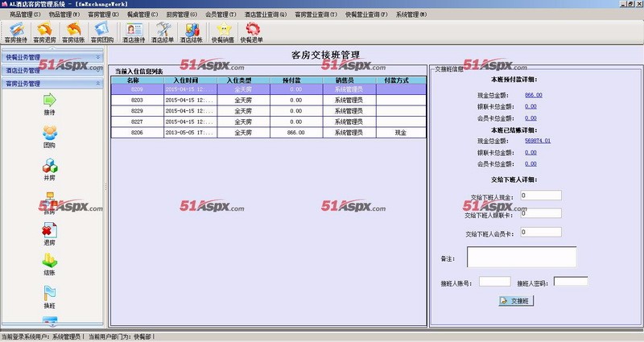Screen dimensions: 644x342
Task: Click the 866.00 prepayment cell of room 8206
Action: pos(296,133)
